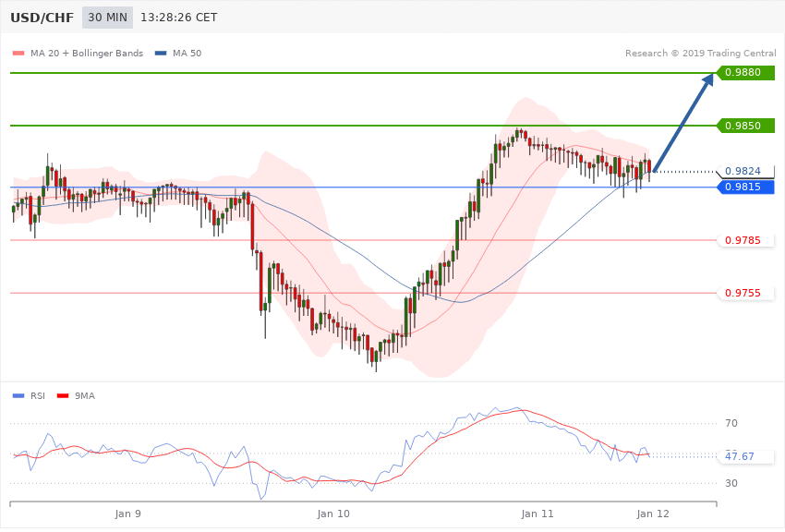Click the Jan 12 date axis label
The height and width of the screenshot is (532, 785).
pos(653,514)
